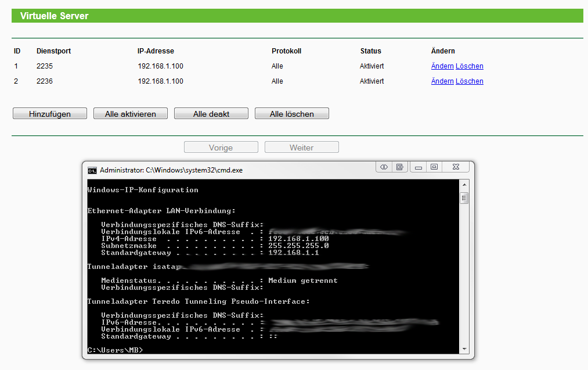Click Aktiviert status in row 2
588x370 pixels.
[371, 81]
